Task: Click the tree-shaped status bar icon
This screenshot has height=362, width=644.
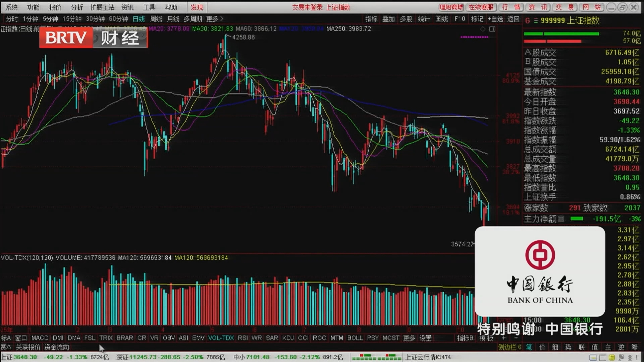Action: [630, 357]
